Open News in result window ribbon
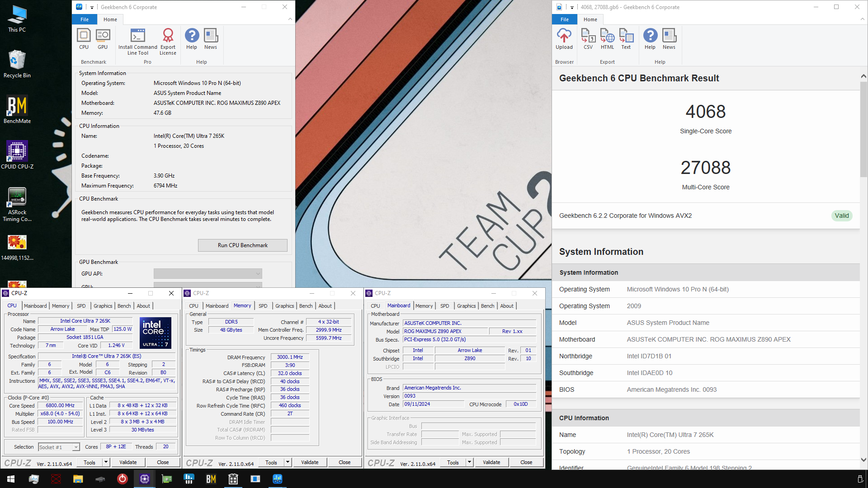This screenshot has width=868, height=488. pos(669,39)
